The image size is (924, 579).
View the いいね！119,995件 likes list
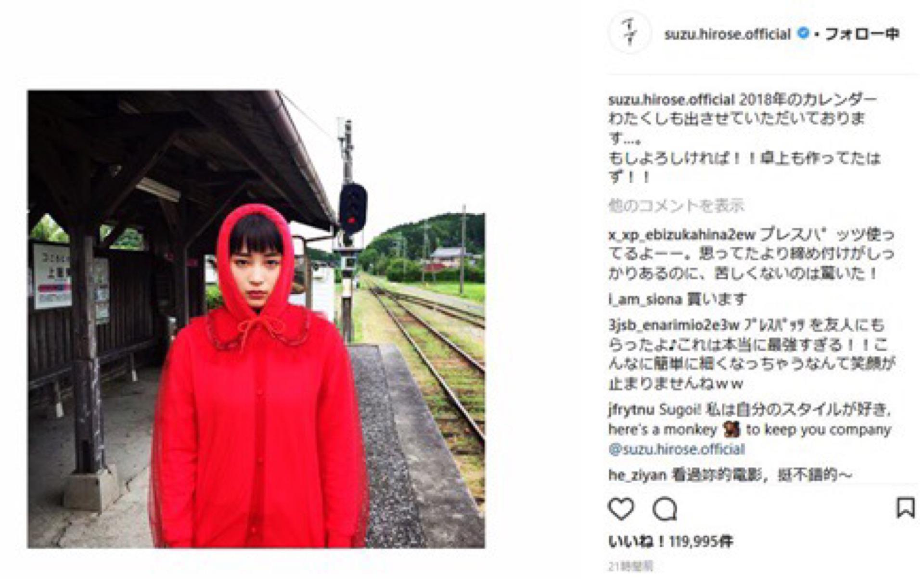[x=670, y=542]
